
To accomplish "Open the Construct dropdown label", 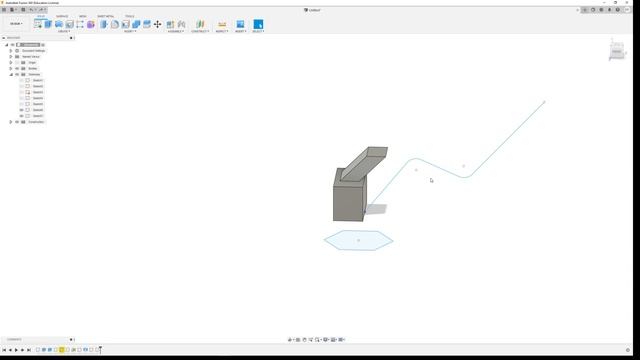I will (x=200, y=31).
